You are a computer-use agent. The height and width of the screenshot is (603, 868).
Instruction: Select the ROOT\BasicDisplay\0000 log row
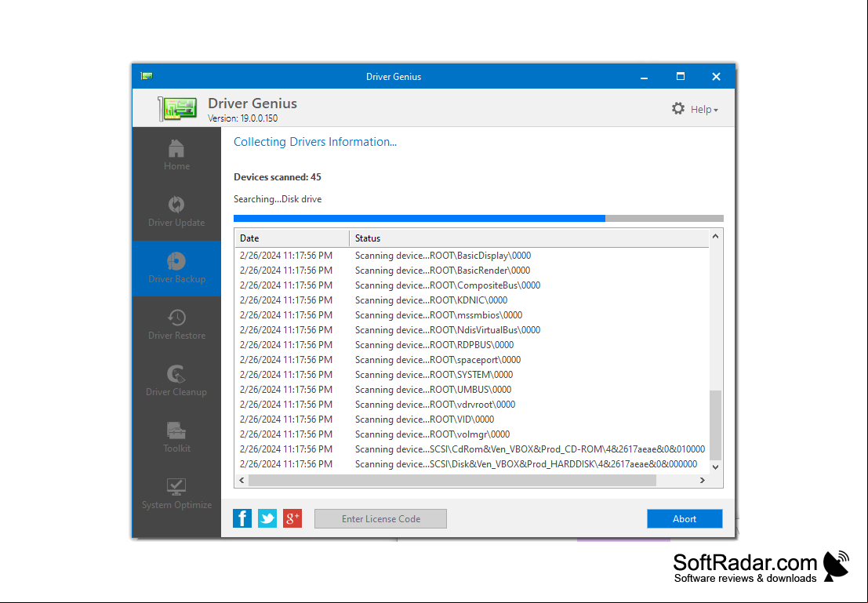click(x=472, y=256)
